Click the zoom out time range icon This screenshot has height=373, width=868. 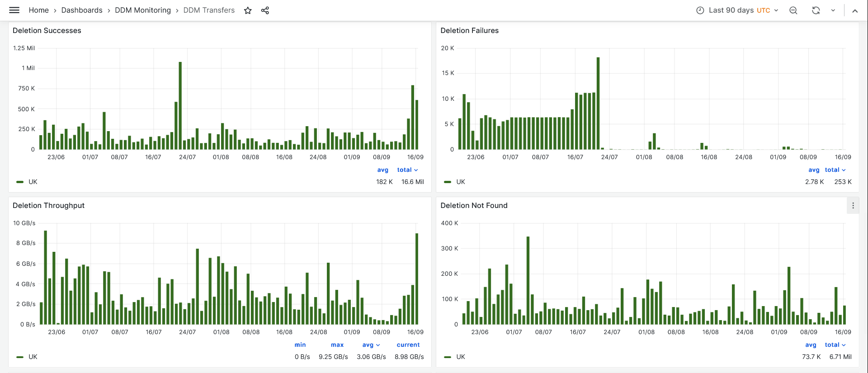(793, 10)
